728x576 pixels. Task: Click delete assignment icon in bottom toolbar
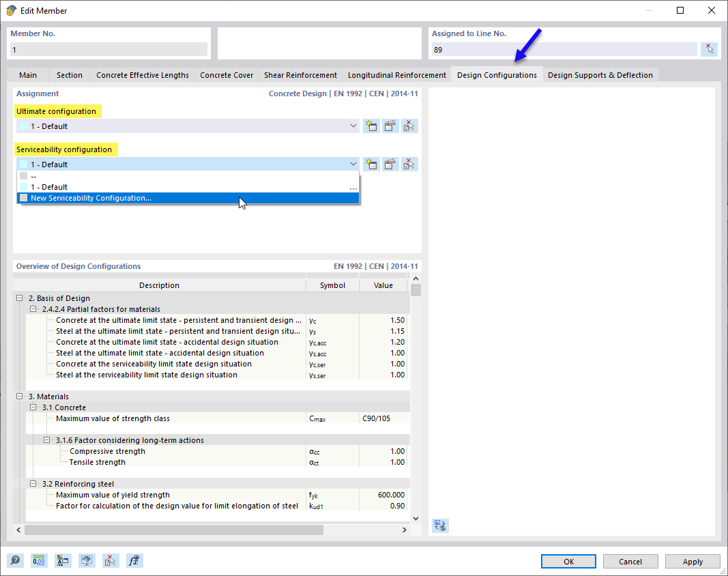(x=111, y=560)
